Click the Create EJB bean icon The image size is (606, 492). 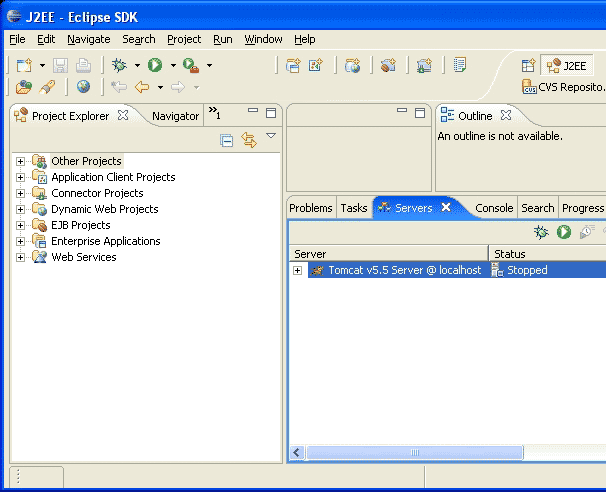click(x=388, y=65)
